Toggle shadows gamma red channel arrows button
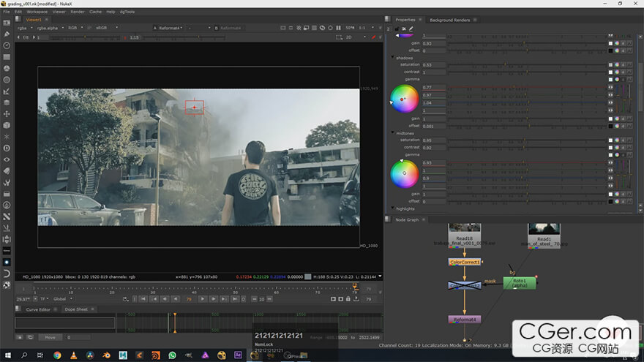Image resolution: width=644 pixels, height=362 pixels. (x=611, y=87)
